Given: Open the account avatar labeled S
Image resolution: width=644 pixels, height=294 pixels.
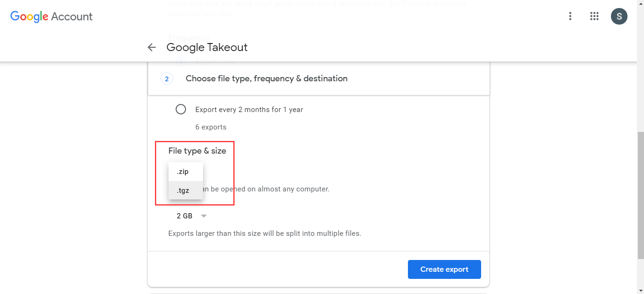Looking at the screenshot, I should click(x=619, y=17).
